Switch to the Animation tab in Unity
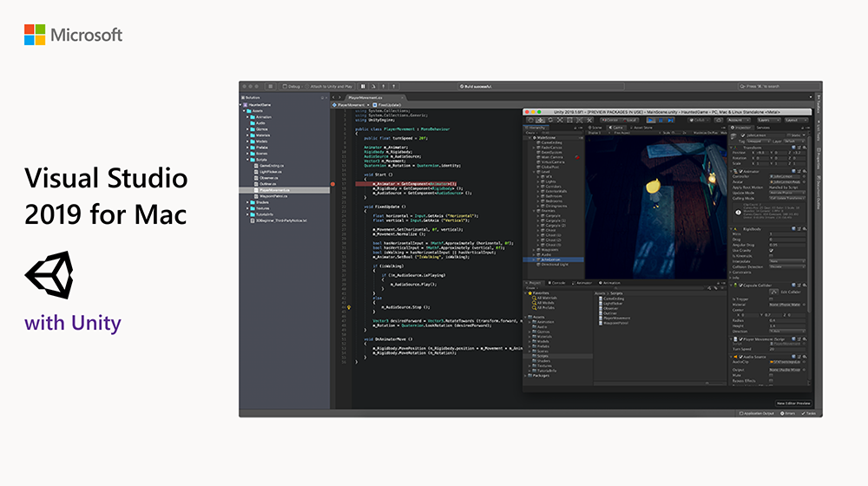This screenshot has height=486, width=868. pyautogui.click(x=610, y=283)
